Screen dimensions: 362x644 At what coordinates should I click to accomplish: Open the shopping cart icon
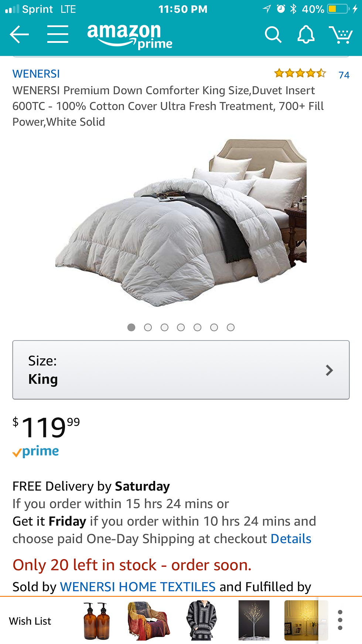(341, 35)
